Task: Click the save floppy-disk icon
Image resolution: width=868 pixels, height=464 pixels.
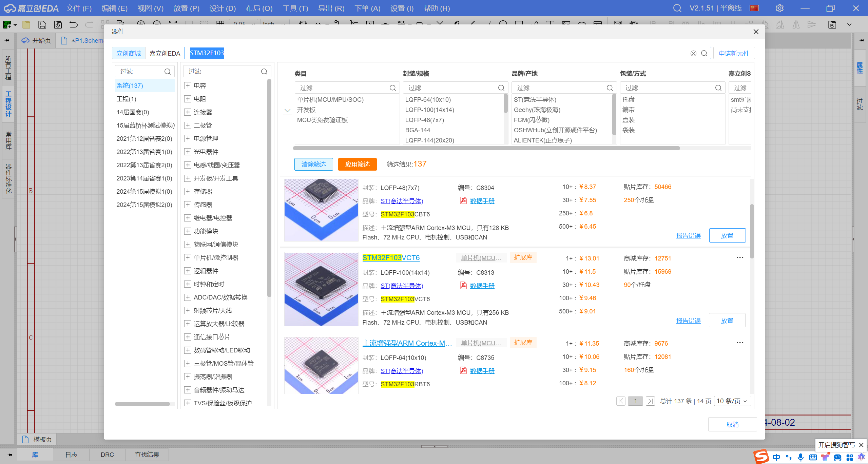Action: (x=42, y=25)
